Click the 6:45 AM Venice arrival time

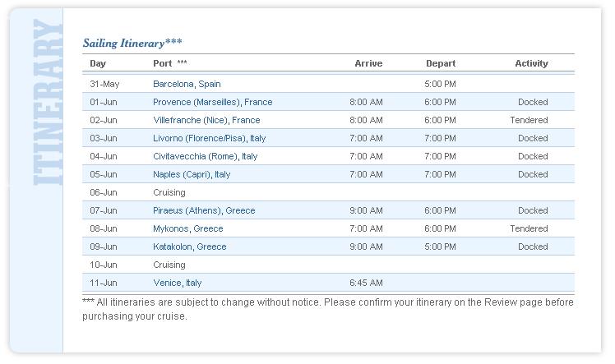(366, 283)
